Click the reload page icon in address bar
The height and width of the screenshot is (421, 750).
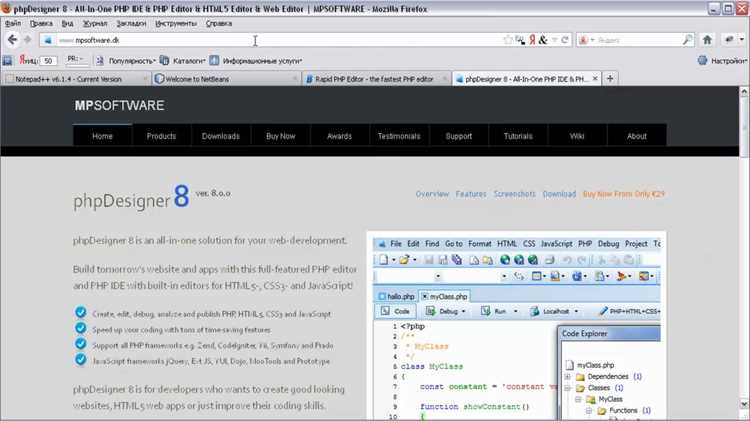point(565,40)
